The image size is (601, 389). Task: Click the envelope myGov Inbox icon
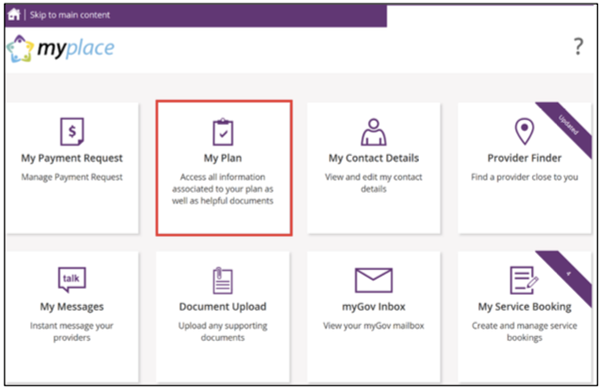click(x=374, y=280)
